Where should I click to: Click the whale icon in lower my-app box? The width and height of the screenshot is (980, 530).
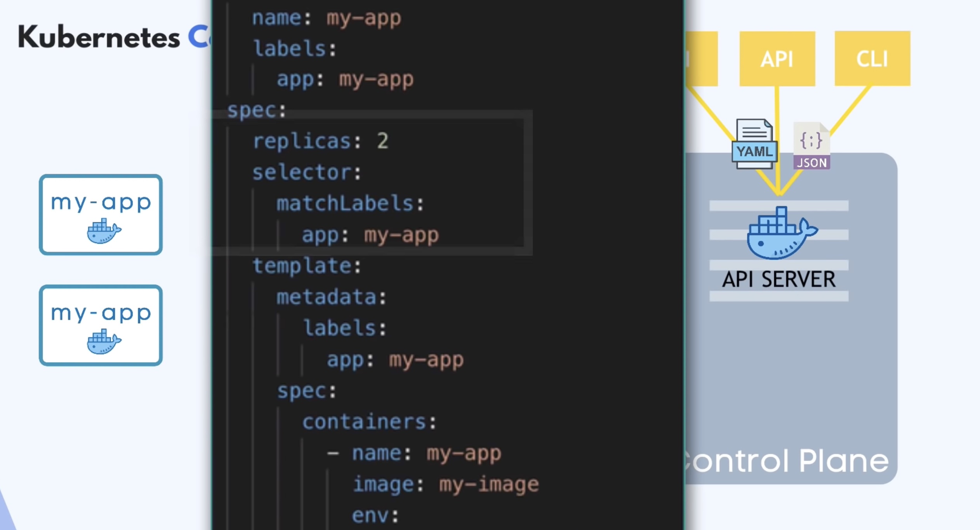(104, 341)
